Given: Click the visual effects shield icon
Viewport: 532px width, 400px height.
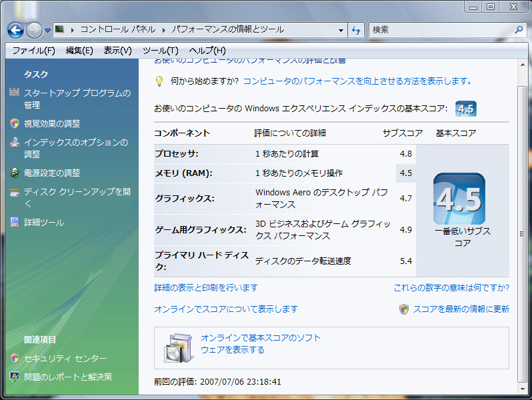Looking at the screenshot, I should click(x=15, y=123).
